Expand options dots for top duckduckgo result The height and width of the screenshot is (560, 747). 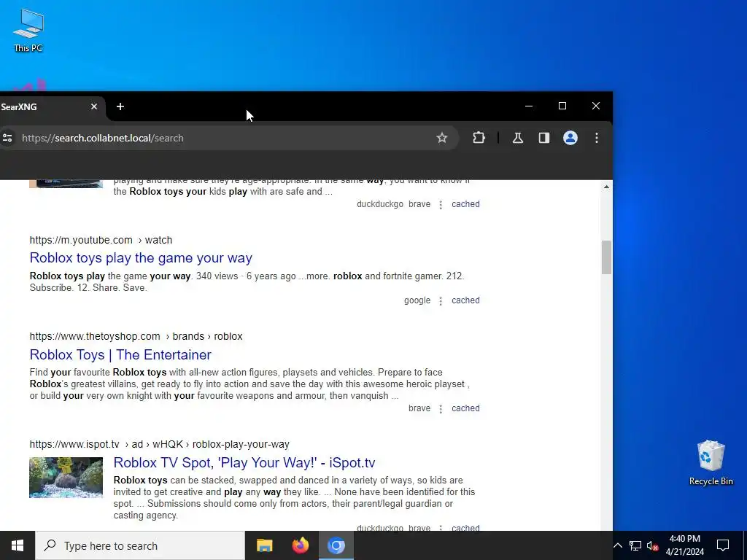[441, 204]
